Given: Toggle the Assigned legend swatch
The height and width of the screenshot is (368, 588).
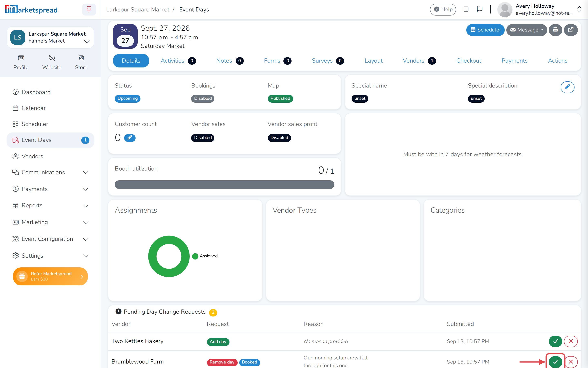Looking at the screenshot, I should click(x=195, y=256).
